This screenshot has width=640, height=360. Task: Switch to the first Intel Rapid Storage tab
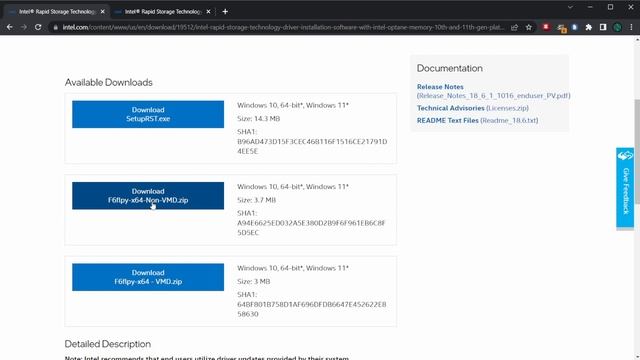point(57,12)
